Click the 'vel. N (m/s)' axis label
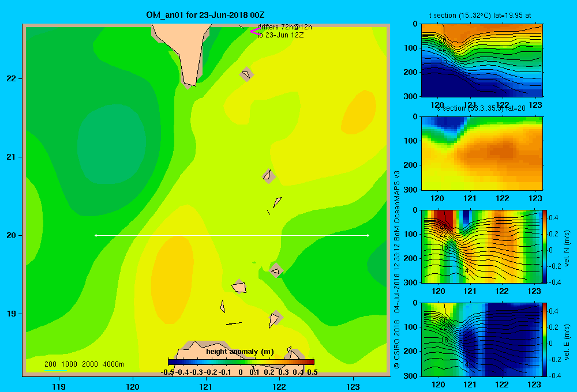The height and width of the screenshot is (392, 577). click(567, 248)
